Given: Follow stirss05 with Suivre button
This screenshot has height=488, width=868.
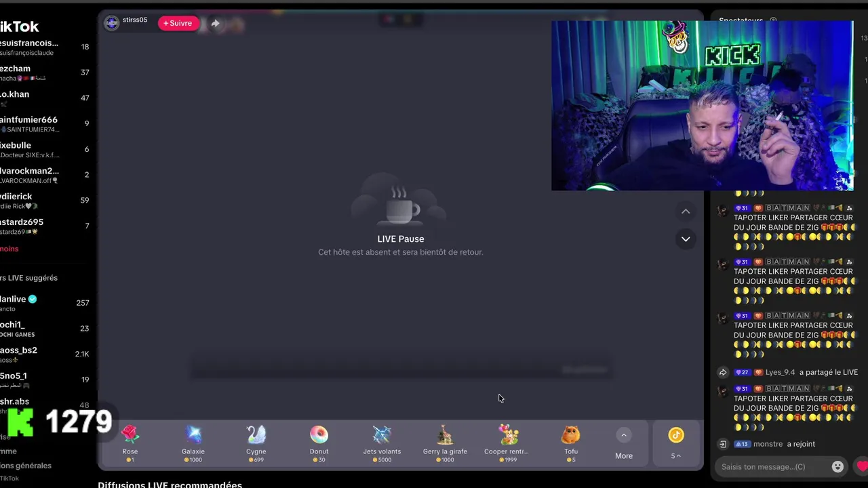Looking at the screenshot, I should pos(178,23).
